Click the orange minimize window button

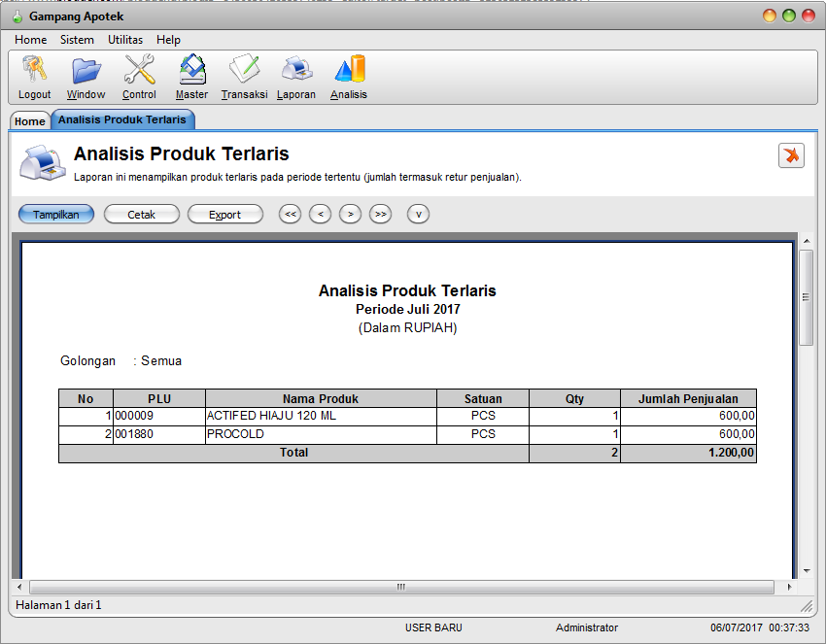(770, 16)
